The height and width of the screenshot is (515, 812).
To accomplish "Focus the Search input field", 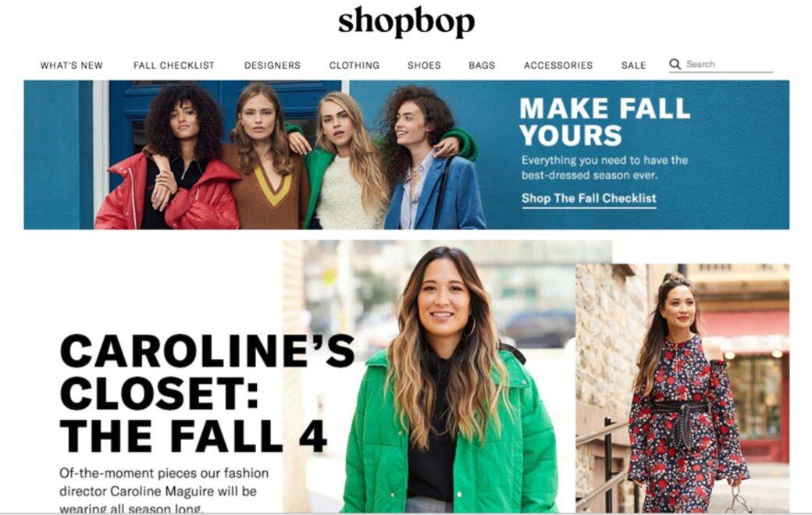I will point(728,64).
